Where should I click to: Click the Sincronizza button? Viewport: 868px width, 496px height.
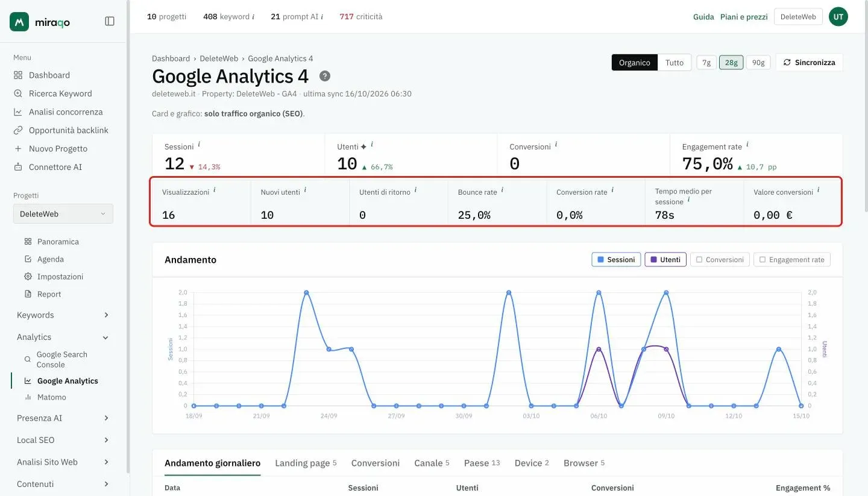pos(809,63)
